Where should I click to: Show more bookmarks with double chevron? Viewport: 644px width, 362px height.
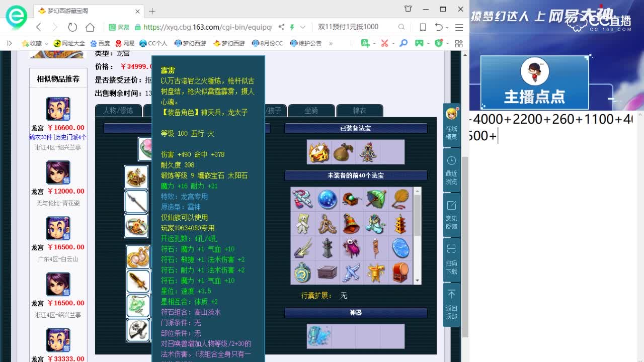(331, 43)
